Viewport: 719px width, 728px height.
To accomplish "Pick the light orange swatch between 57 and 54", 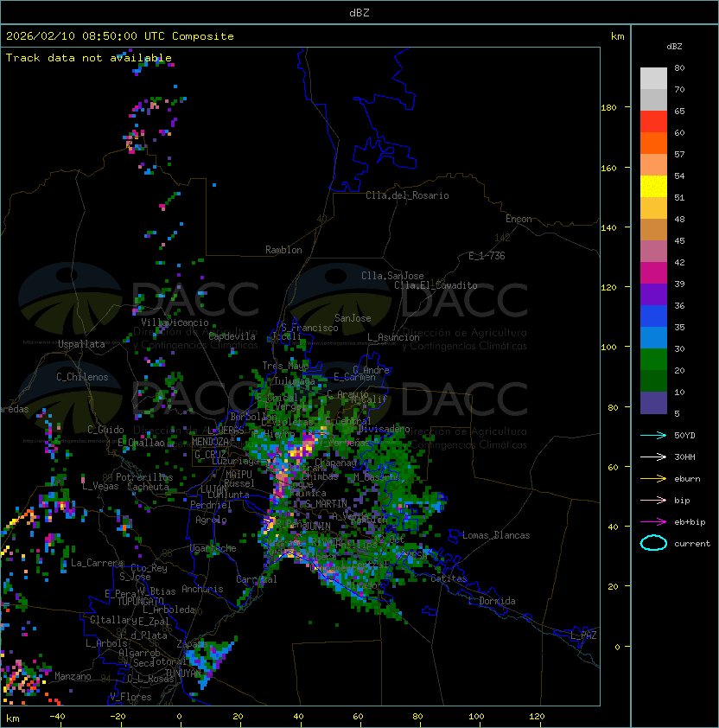I will (x=653, y=165).
